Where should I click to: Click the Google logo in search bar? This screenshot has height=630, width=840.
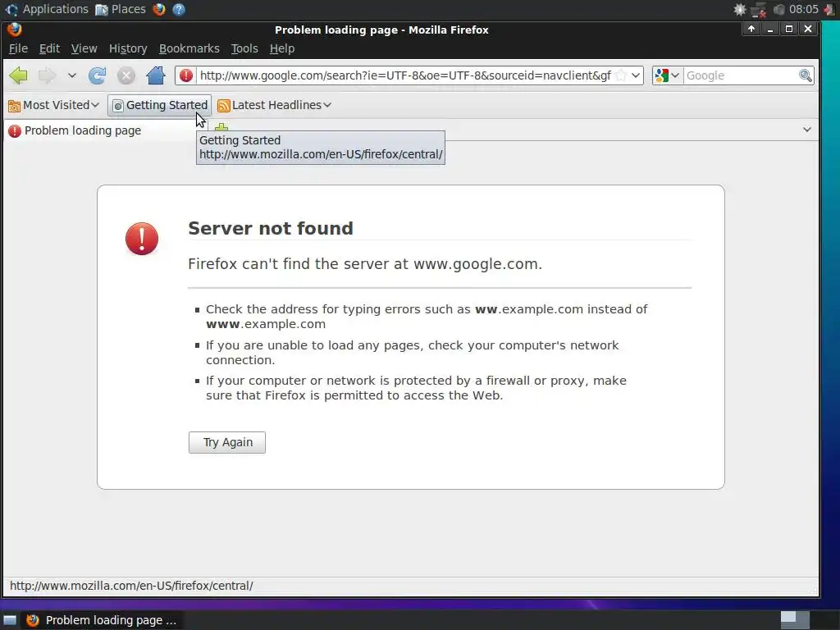tap(662, 75)
